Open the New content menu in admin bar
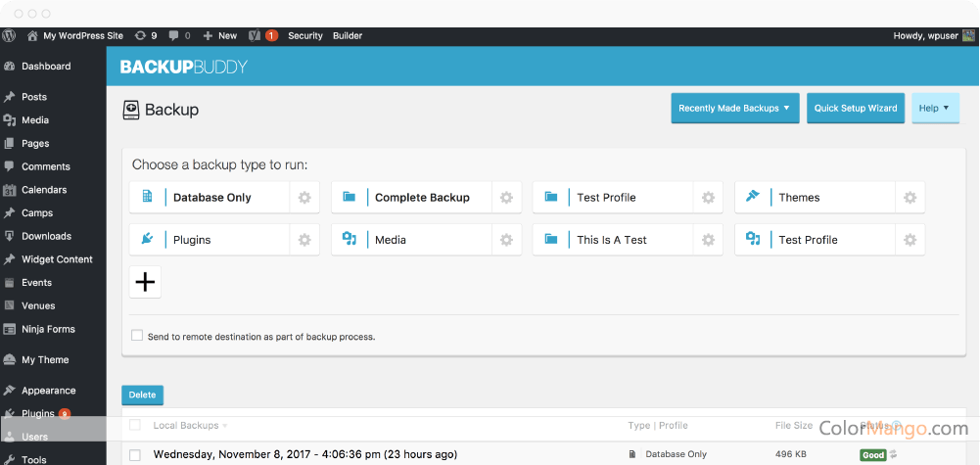The image size is (980, 465). pos(219,35)
